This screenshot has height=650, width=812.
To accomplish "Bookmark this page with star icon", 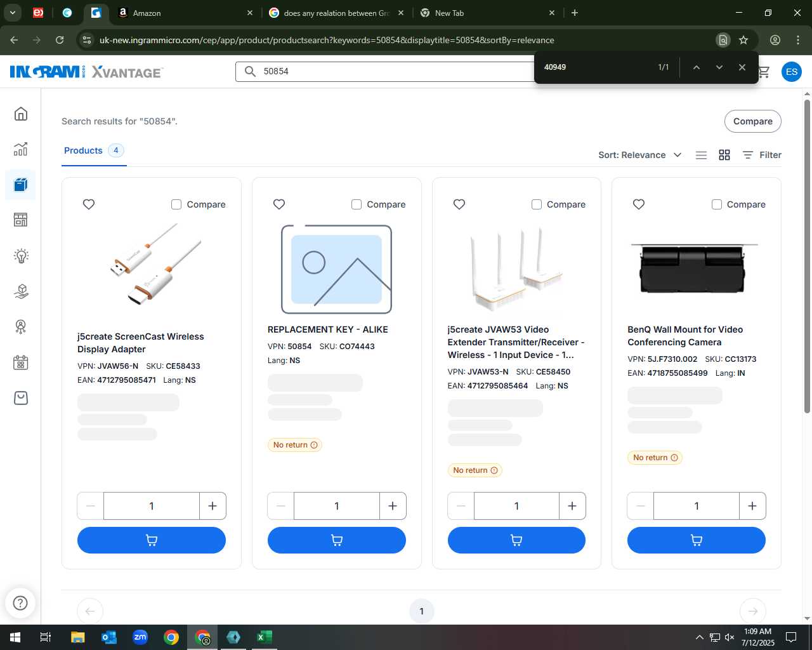I will click(x=743, y=40).
